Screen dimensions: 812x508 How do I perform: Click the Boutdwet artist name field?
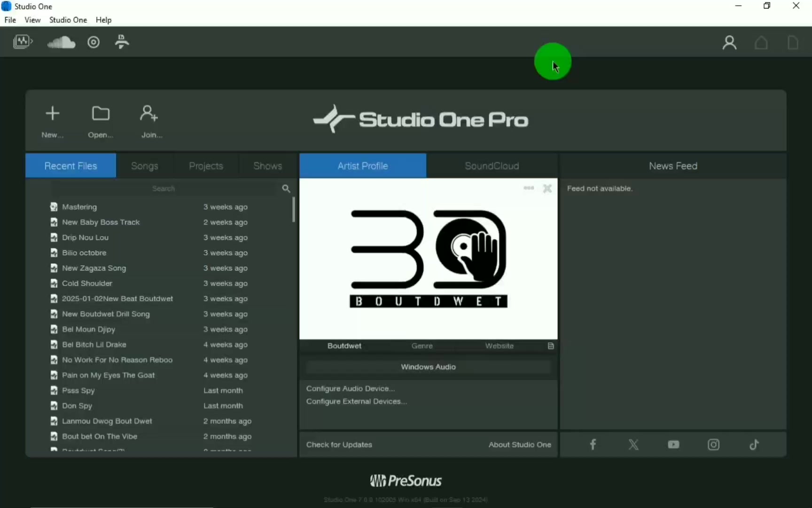pyautogui.click(x=344, y=346)
